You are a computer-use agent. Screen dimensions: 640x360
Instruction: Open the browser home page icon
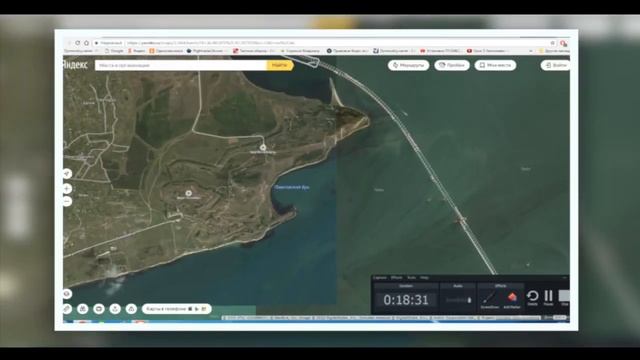pos(87,43)
